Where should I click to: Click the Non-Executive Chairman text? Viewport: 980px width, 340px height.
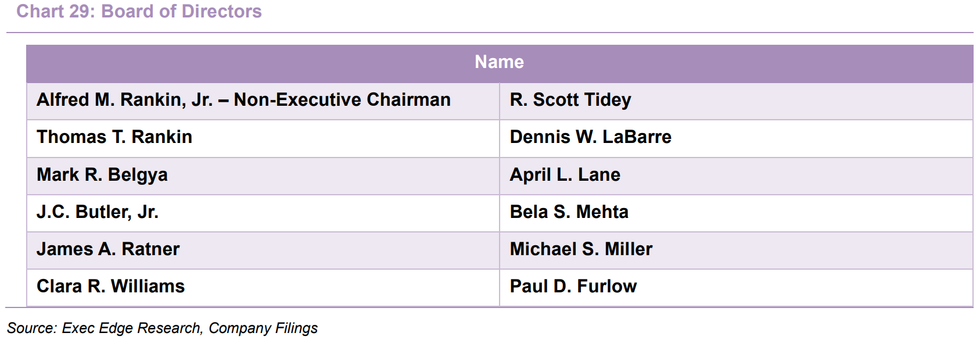tap(342, 100)
